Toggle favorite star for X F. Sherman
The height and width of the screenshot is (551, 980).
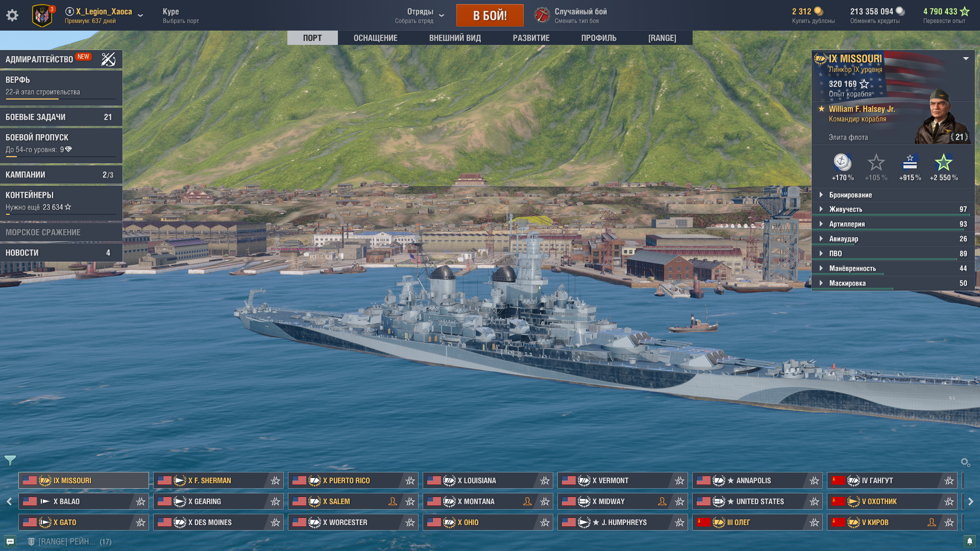276,481
